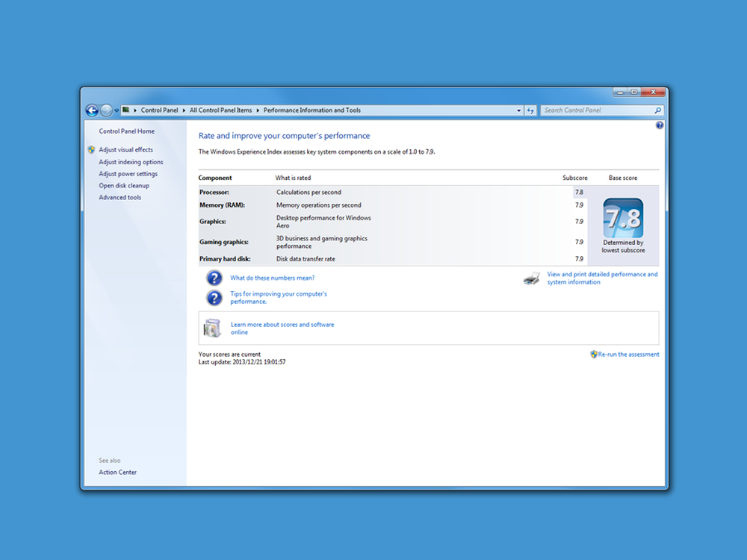Screen dimensions: 747x560
Task: Click question icon beside What do these numbers mean
Action: 214,278
